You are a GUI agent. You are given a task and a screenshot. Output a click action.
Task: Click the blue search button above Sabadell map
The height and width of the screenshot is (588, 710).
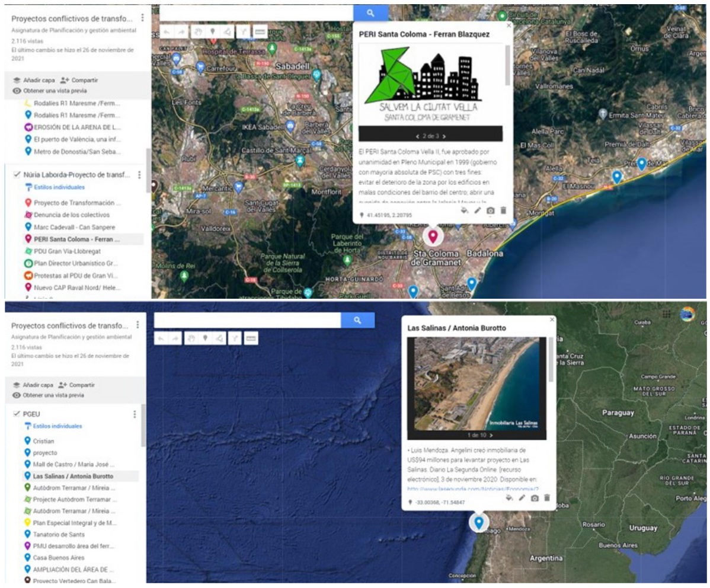(371, 12)
